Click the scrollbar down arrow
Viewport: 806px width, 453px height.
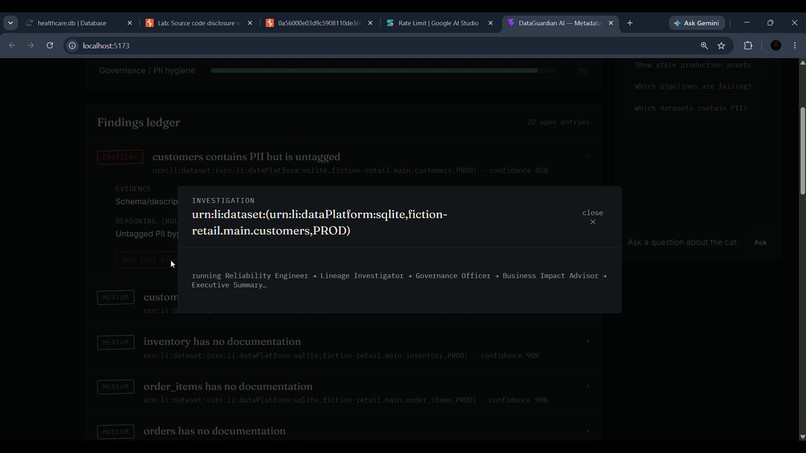(x=802, y=437)
